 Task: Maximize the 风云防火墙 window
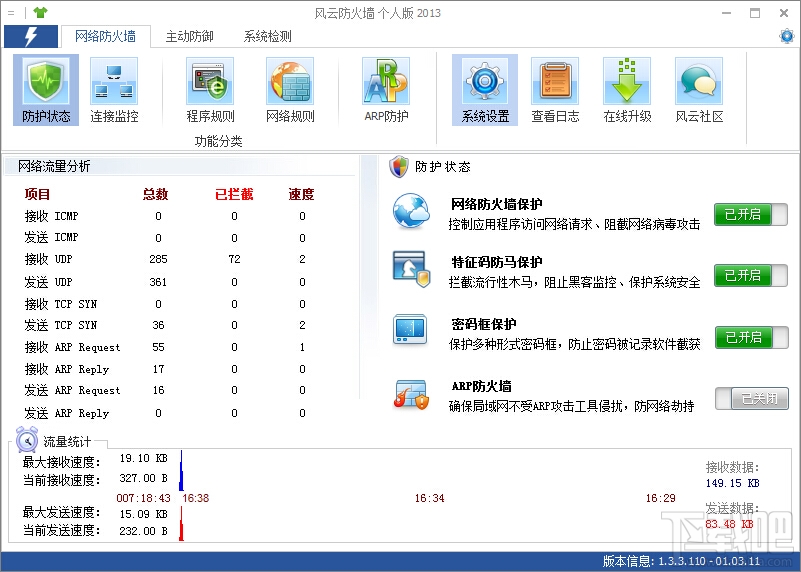coord(755,13)
